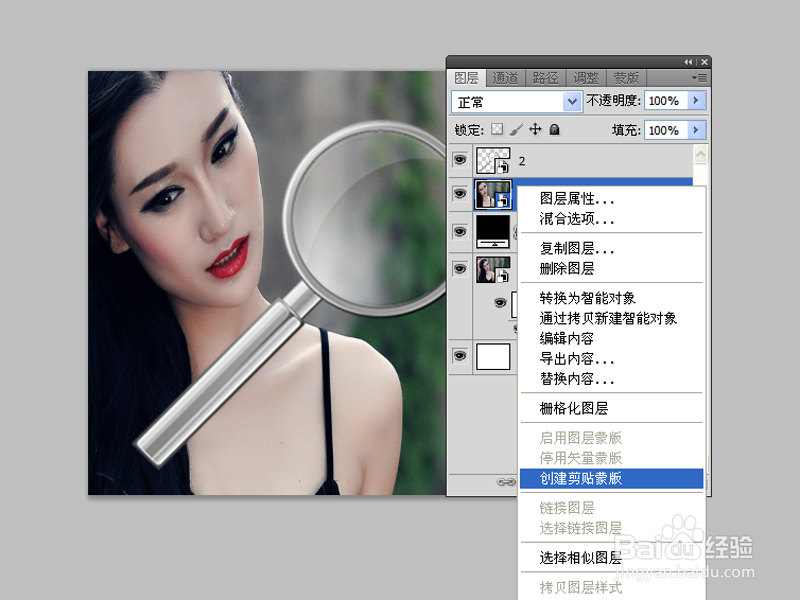
Task: Select the lower portrait layer thumbnail
Action: pyautogui.click(x=493, y=269)
